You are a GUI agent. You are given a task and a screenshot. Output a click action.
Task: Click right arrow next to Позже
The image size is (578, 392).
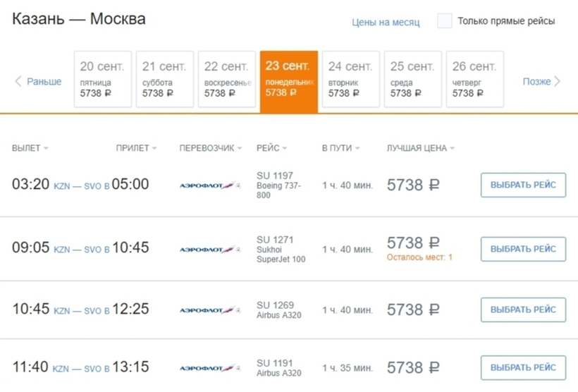558,82
